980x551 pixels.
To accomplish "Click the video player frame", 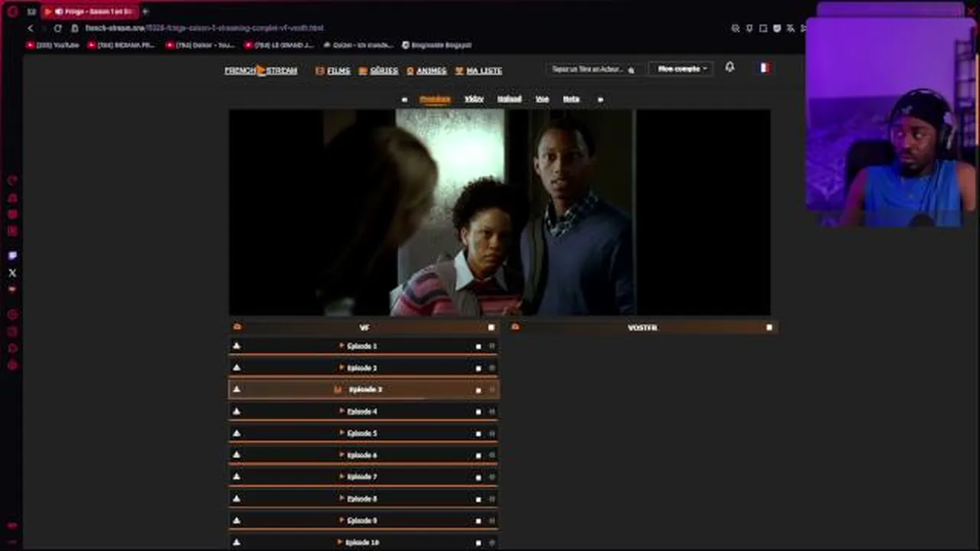I will (499, 212).
